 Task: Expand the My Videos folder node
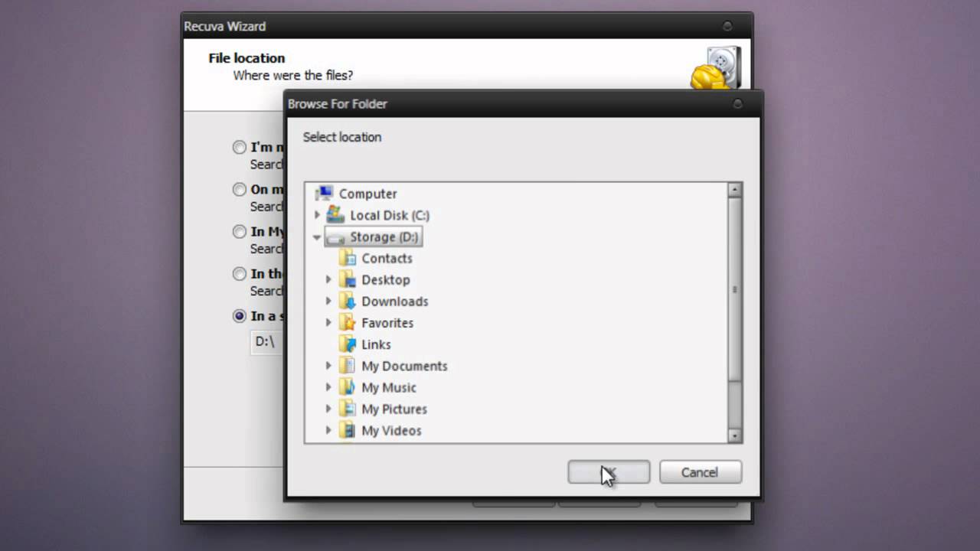(x=329, y=429)
